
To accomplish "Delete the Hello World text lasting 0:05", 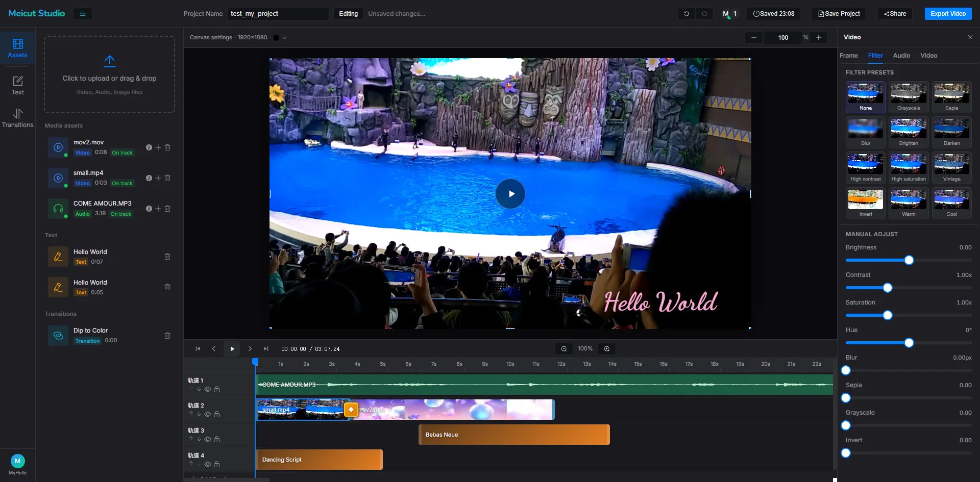I will (167, 287).
